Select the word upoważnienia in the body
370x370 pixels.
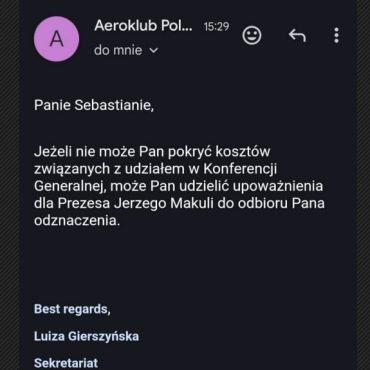pos(278,187)
